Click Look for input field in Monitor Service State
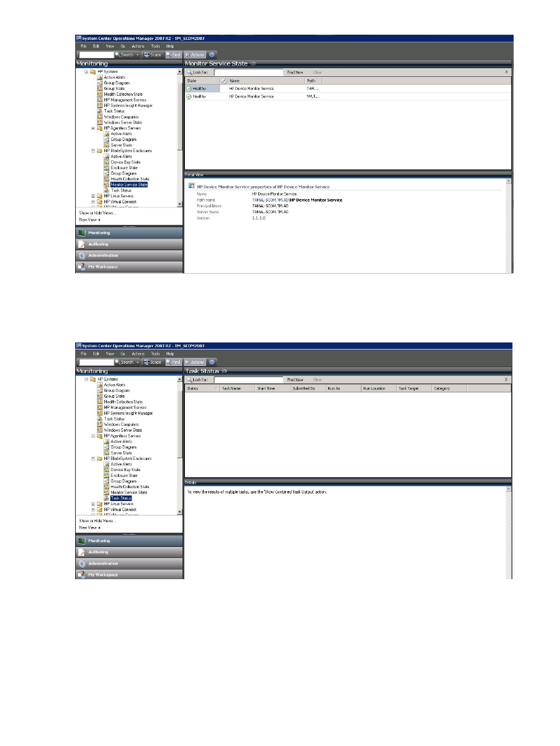The width and height of the screenshot is (560, 746). [249, 72]
